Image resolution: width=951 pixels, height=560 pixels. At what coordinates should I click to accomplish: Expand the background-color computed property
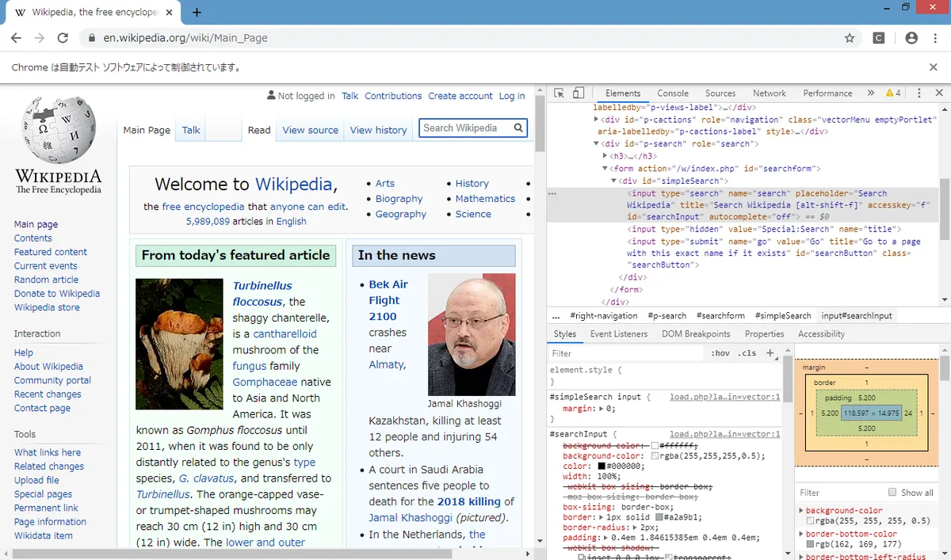point(801,510)
